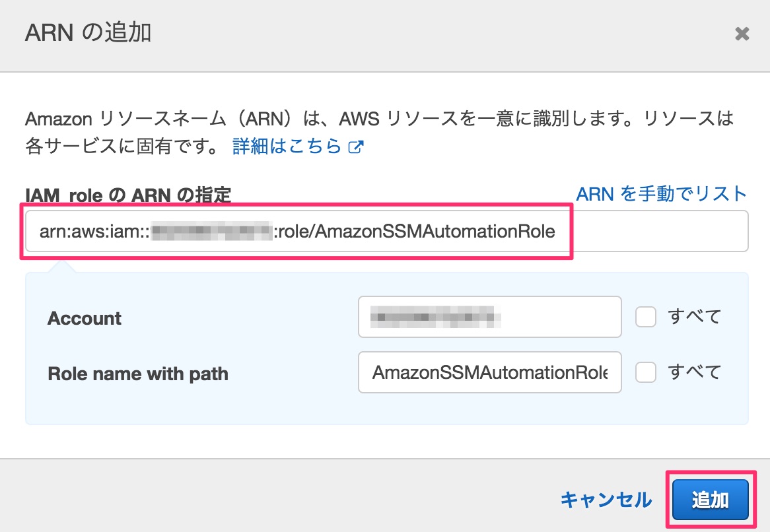770x532 pixels.
Task: Cancel the dialog via キャンセル
Action: click(x=605, y=500)
